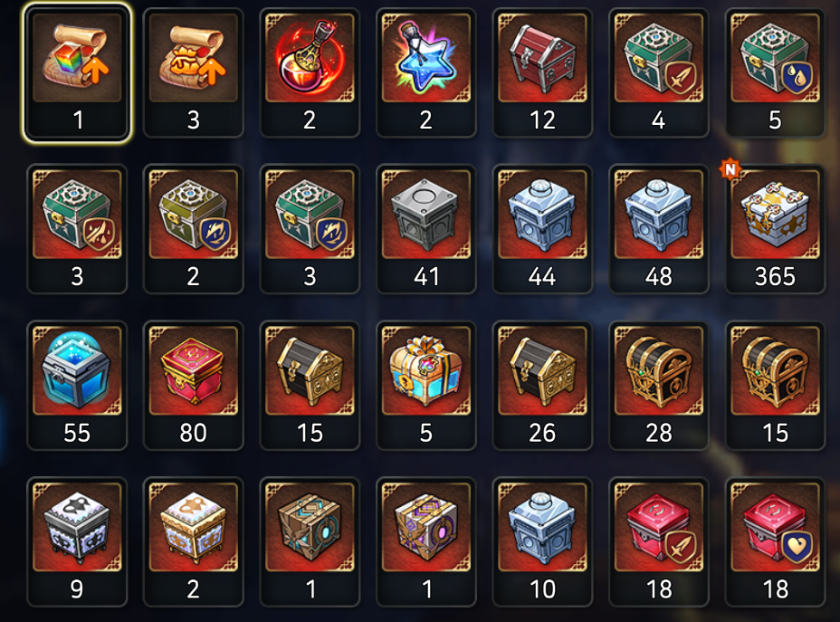Click the glowing blue crystal box 55
Viewport: 840px width, 622px height.
[x=77, y=385]
